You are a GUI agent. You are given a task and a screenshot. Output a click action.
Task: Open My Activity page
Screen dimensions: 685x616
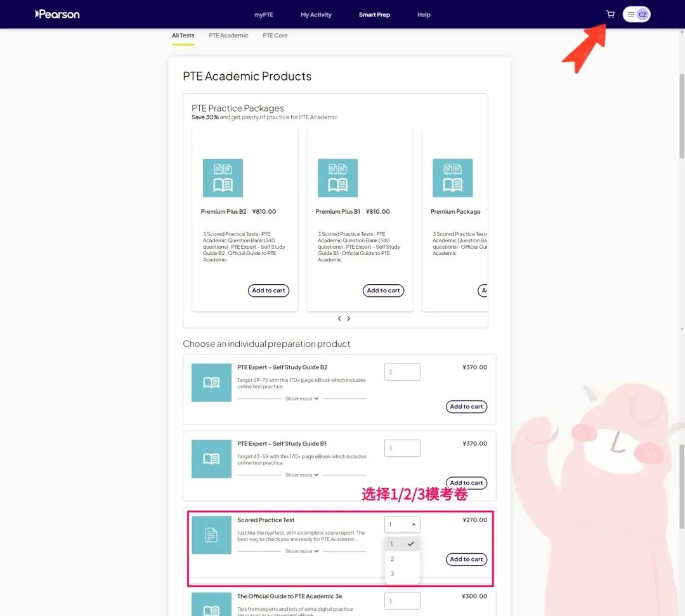click(316, 15)
